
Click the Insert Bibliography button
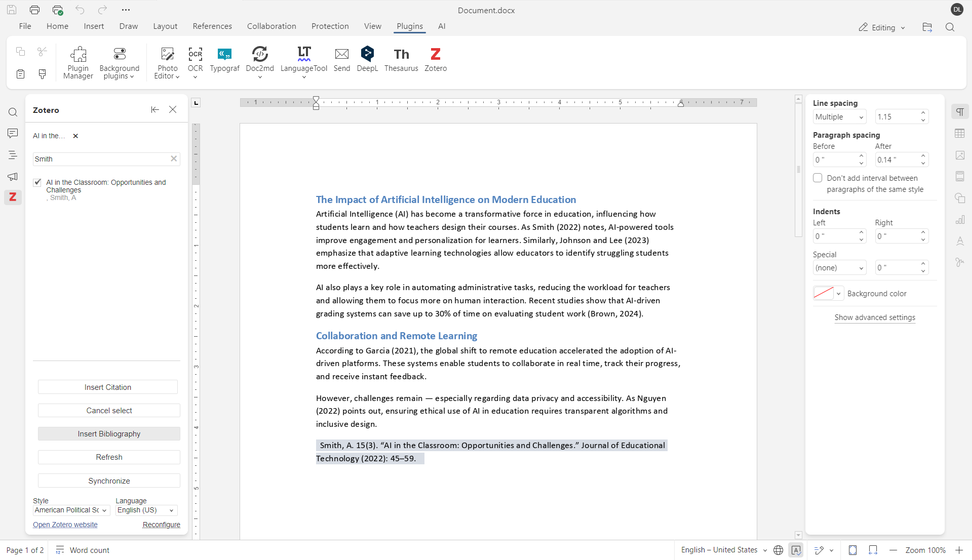pyautogui.click(x=109, y=433)
